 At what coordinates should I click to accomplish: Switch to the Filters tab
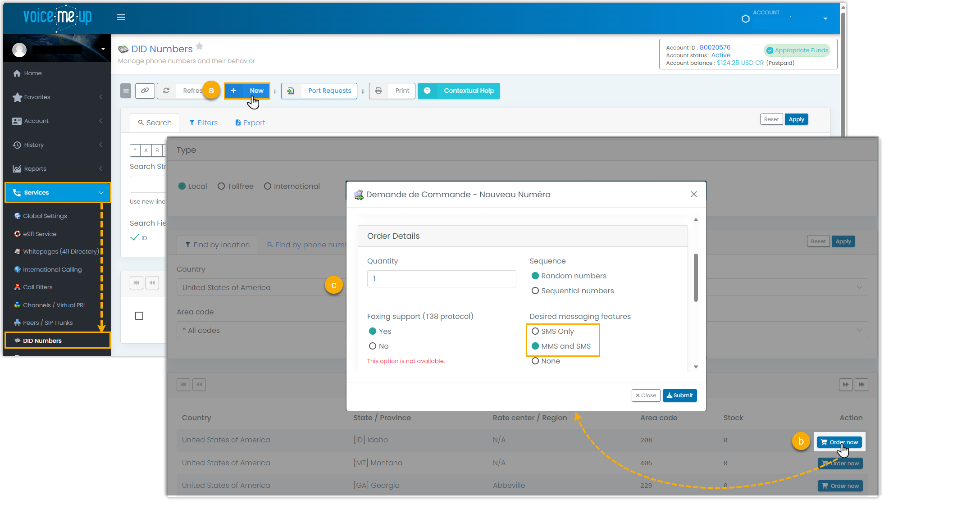(x=203, y=123)
